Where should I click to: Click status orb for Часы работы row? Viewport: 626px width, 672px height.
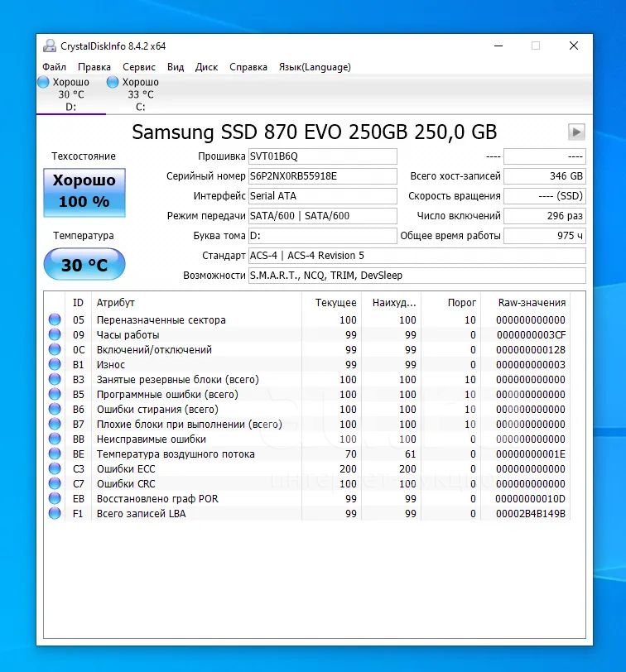tap(55, 334)
